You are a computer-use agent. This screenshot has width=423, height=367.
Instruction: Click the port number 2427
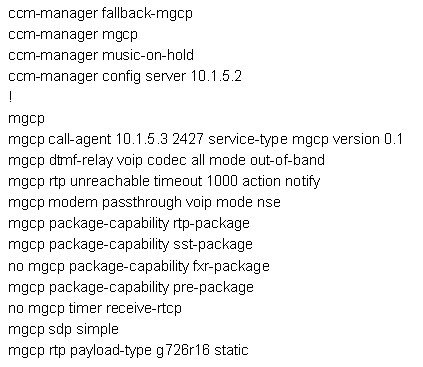click(x=188, y=139)
